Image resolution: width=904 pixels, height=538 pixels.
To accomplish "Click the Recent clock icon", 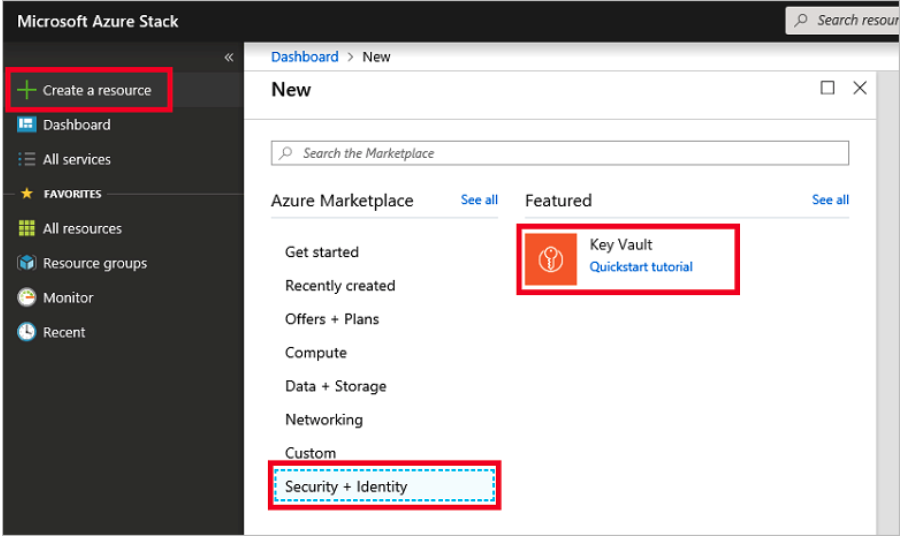I will (x=27, y=332).
